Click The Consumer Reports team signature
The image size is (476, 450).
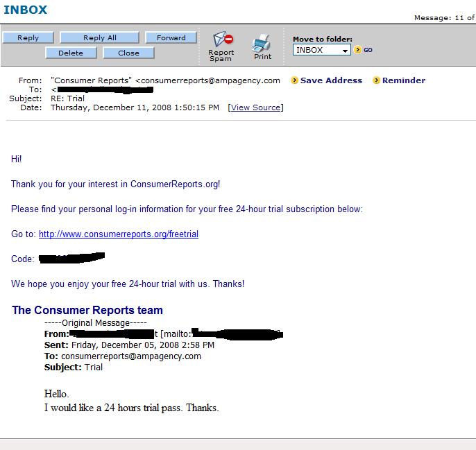(87, 310)
